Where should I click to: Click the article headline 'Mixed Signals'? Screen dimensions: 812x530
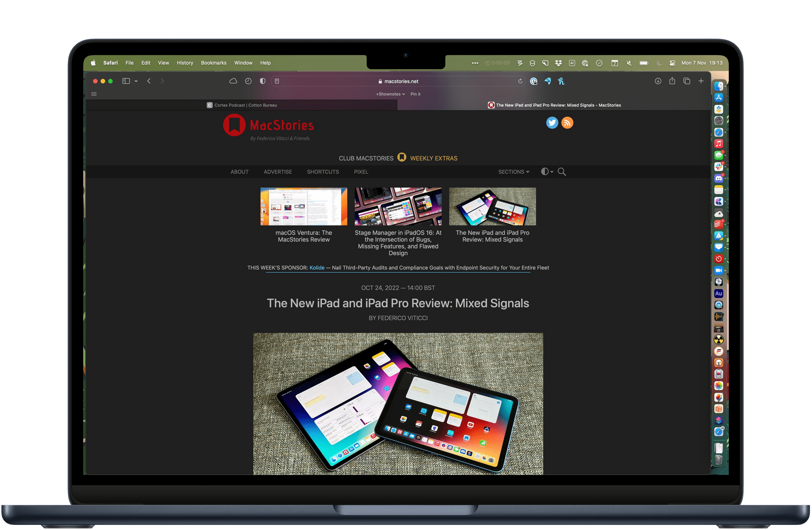[398, 303]
